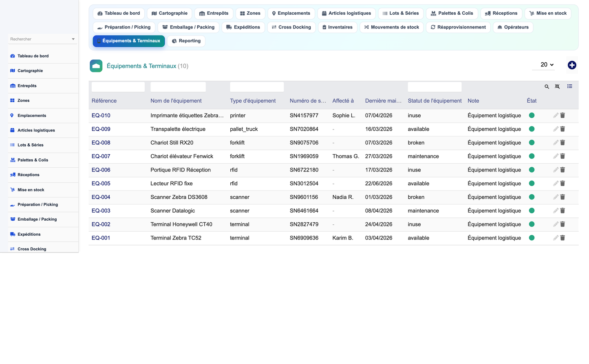
Task: Click the clear search filters icon
Action: (558, 87)
